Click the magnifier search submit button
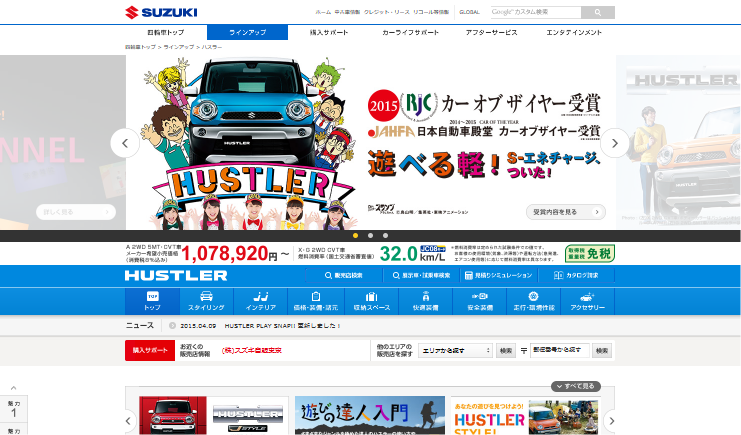The image size is (741, 435). tap(598, 12)
